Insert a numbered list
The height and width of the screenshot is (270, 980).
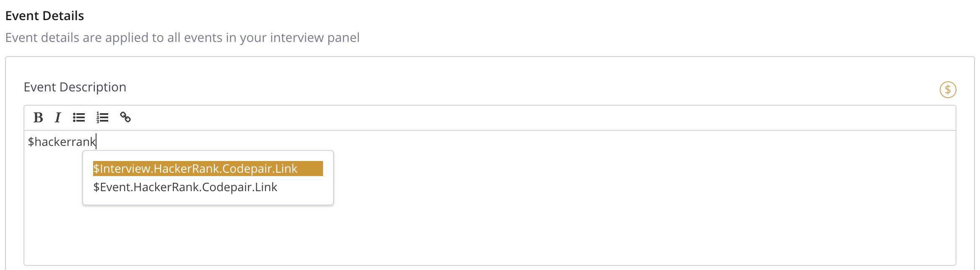[102, 117]
